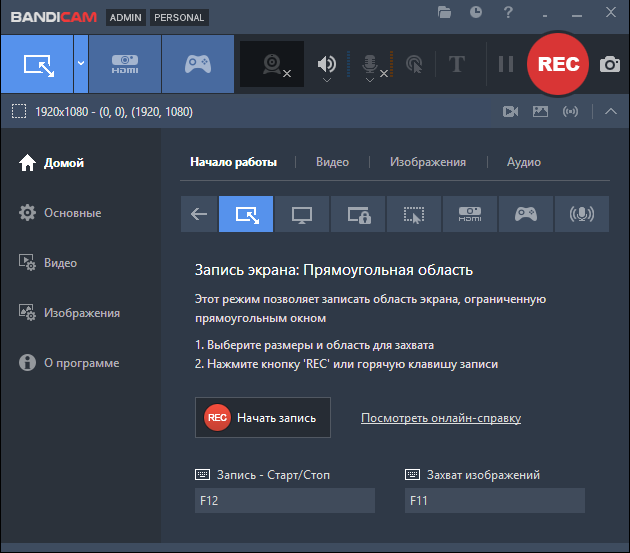Open the Видео sidebar section
The width and height of the screenshot is (630, 553).
tap(48, 263)
